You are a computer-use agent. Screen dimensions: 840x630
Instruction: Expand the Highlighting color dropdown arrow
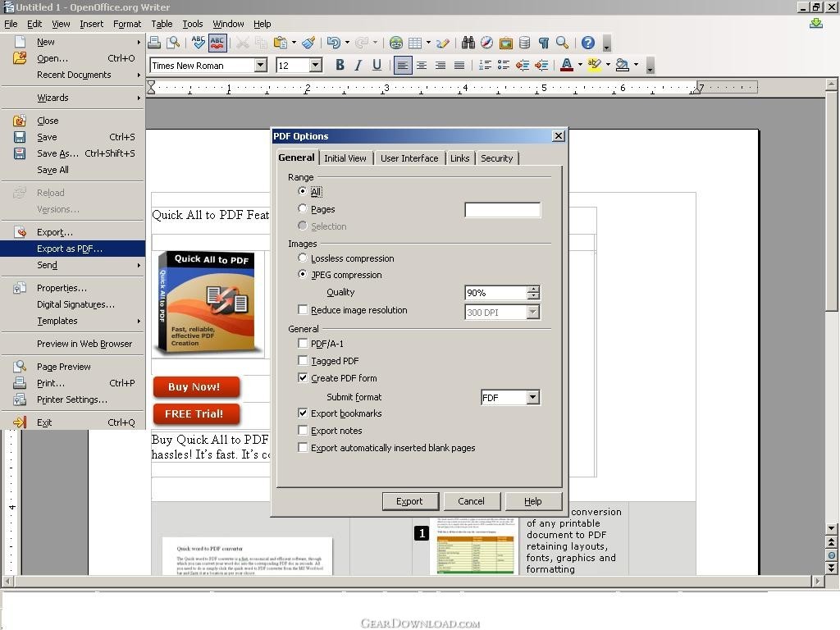608,65
